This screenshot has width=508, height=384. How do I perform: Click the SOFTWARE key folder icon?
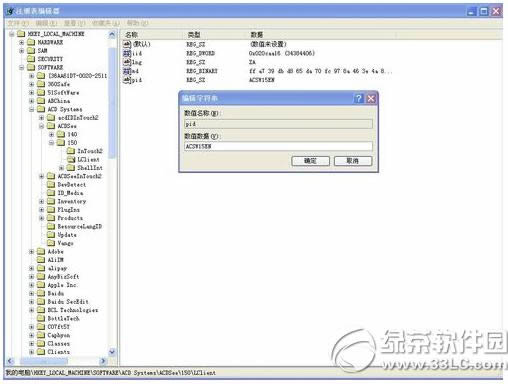pos(31,67)
